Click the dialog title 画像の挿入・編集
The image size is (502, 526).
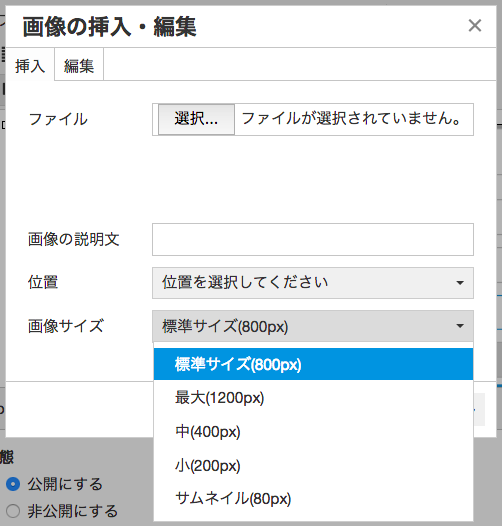[x=109, y=27]
